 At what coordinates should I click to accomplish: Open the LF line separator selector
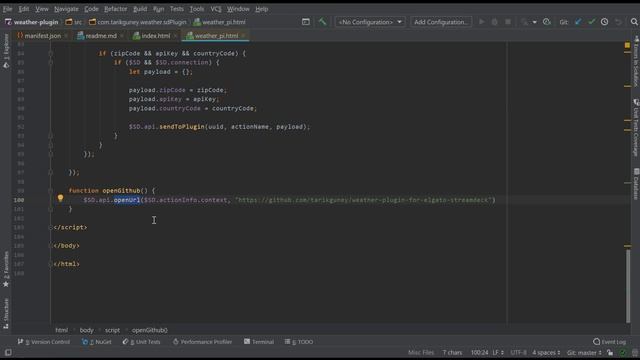498,353
